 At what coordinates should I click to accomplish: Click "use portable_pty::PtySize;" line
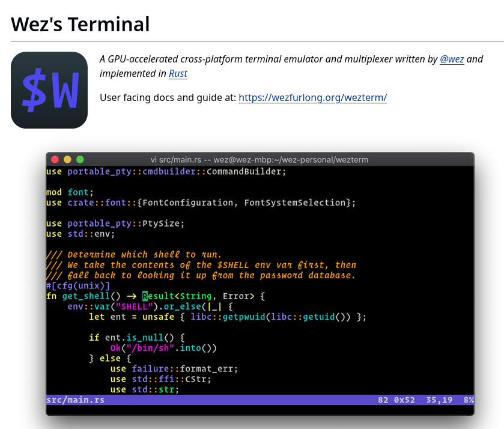(115, 224)
